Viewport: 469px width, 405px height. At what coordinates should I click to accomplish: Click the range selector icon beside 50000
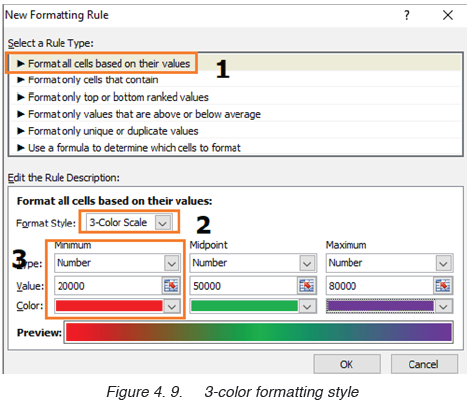coord(306,286)
